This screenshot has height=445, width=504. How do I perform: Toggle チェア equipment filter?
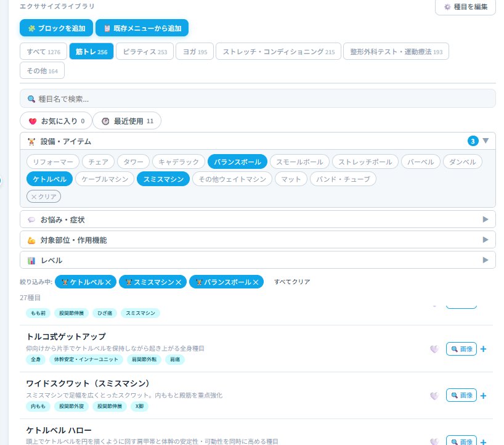click(x=98, y=161)
